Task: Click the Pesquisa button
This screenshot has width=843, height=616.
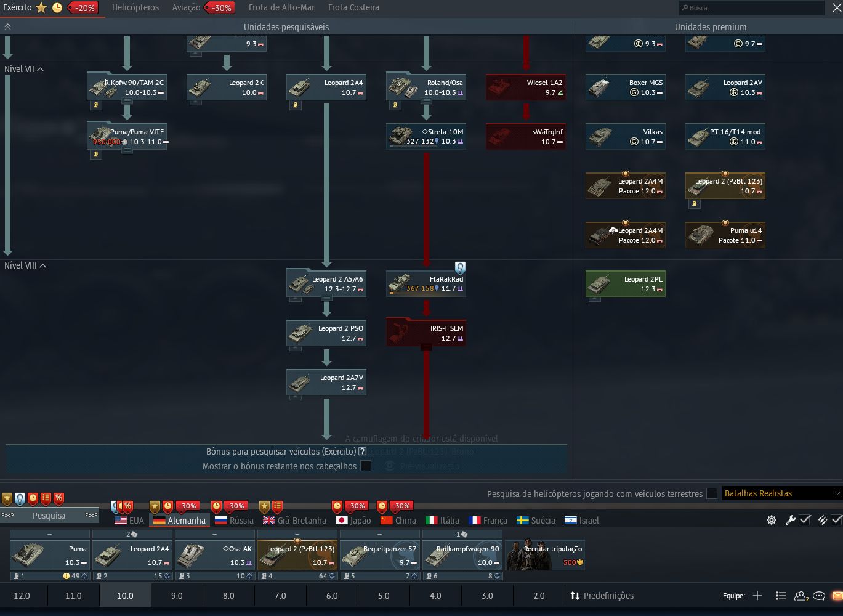Action: click(x=49, y=516)
